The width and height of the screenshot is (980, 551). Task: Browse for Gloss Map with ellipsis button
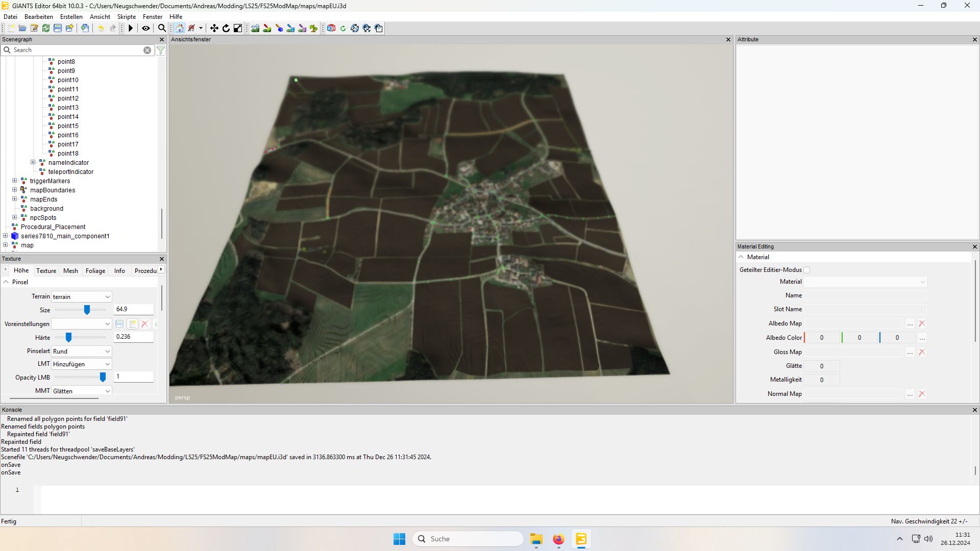pos(910,352)
